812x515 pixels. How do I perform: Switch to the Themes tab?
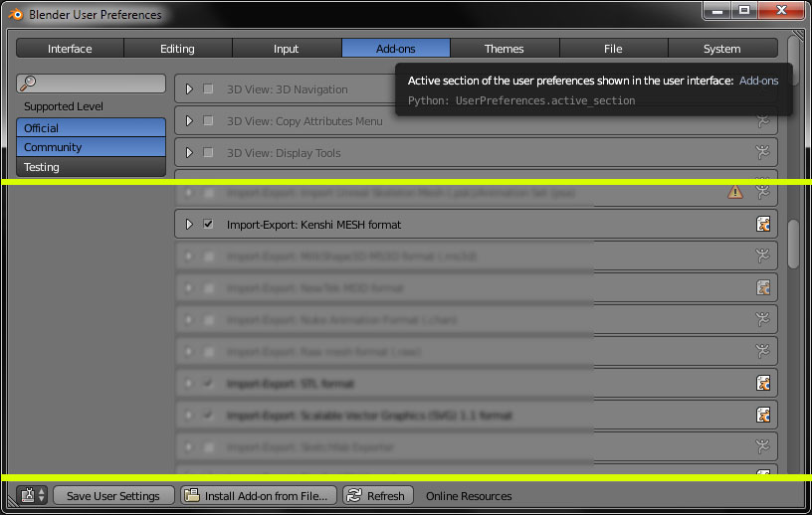(505, 48)
